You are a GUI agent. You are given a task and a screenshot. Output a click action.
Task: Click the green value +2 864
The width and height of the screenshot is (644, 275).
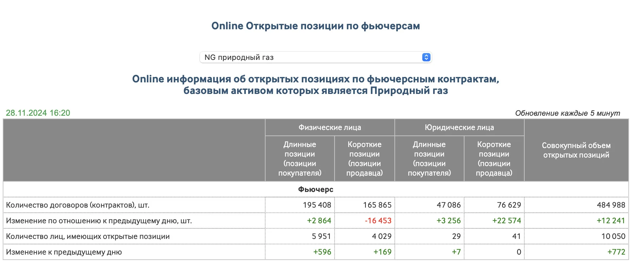point(319,221)
